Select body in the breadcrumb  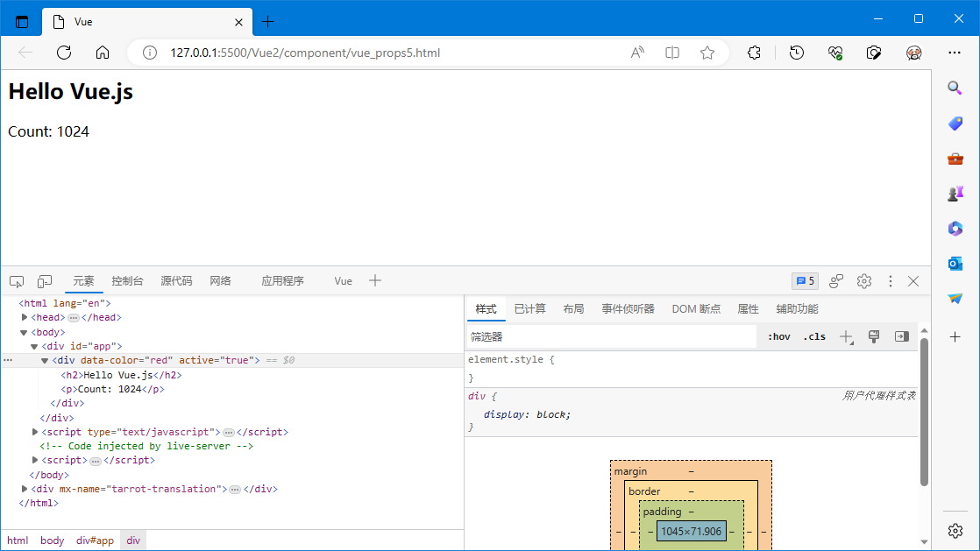[x=53, y=540]
